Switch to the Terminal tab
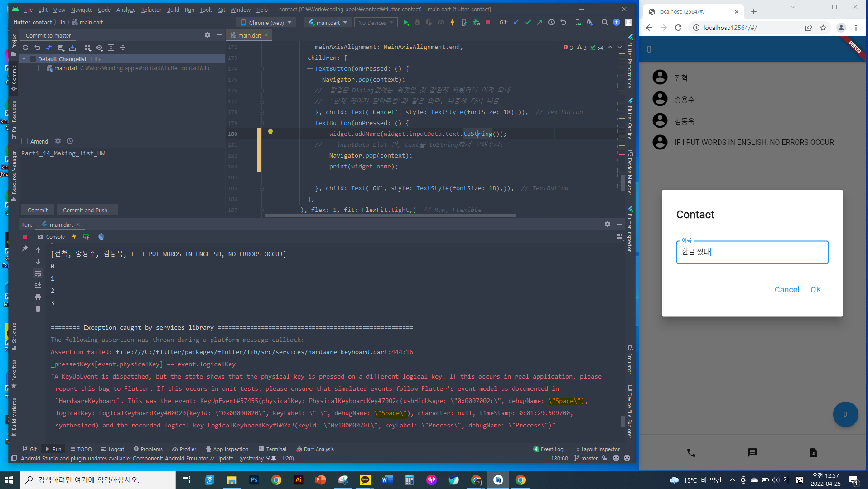This screenshot has width=868, height=489. click(x=272, y=449)
